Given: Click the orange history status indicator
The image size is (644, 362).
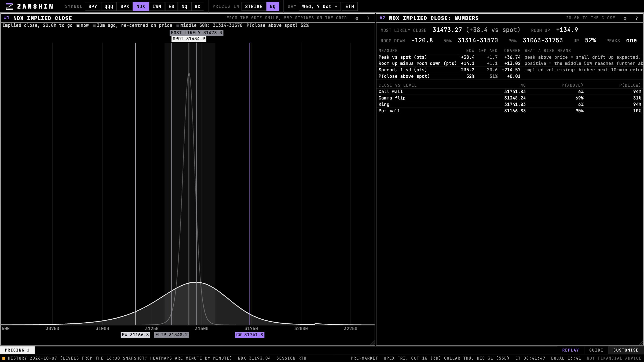Looking at the screenshot, I should (x=3, y=358).
